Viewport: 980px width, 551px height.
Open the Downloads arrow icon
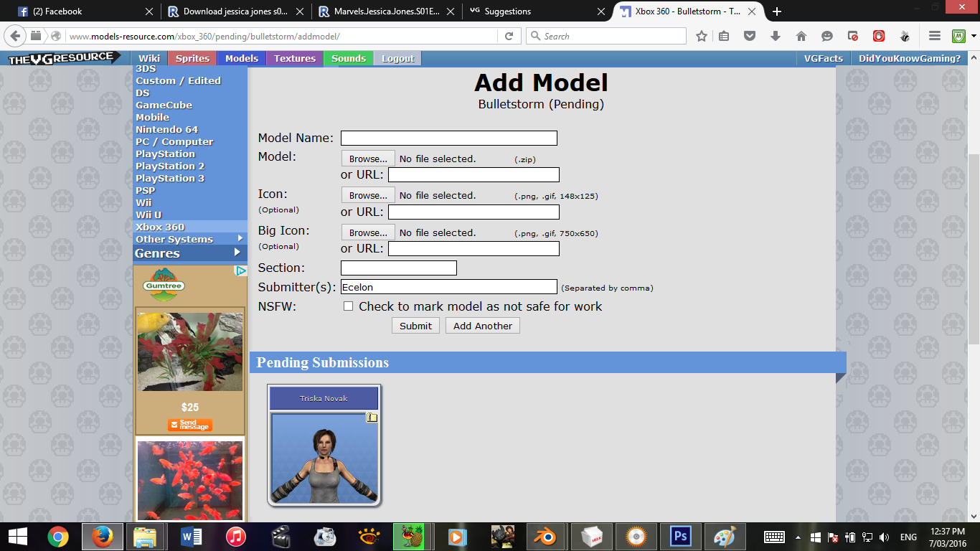click(776, 36)
